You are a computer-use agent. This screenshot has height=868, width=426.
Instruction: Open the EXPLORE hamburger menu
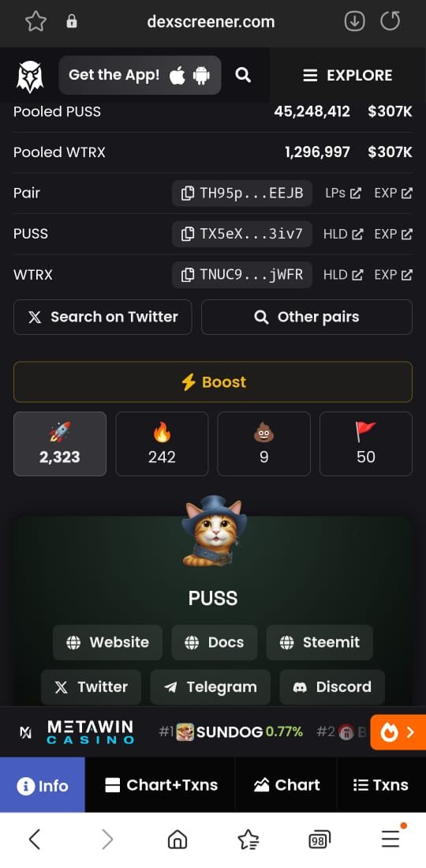348,76
